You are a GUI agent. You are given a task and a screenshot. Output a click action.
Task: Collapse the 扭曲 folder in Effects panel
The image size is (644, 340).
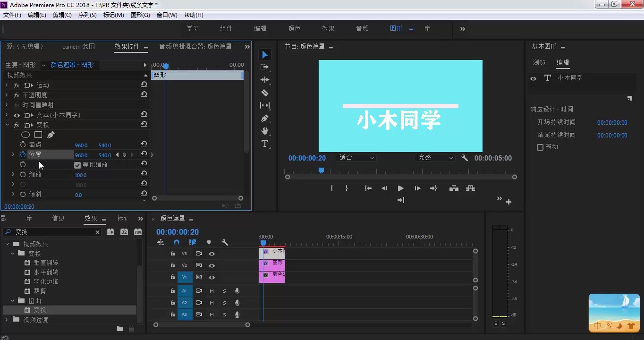pyautogui.click(x=13, y=300)
